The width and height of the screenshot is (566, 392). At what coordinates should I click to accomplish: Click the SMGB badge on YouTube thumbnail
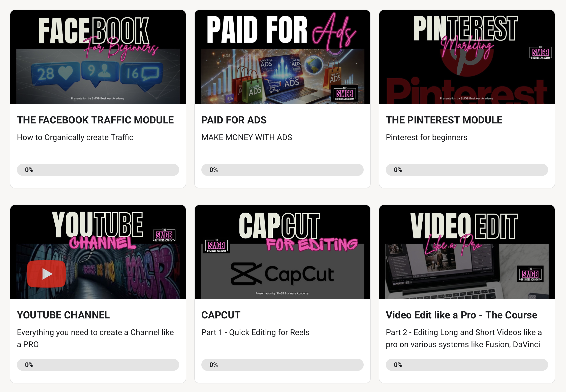164,235
